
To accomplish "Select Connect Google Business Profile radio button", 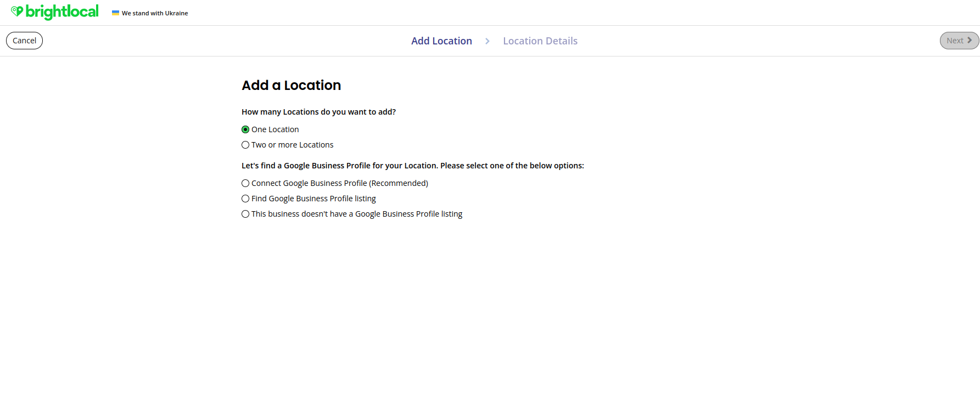I will [x=245, y=183].
